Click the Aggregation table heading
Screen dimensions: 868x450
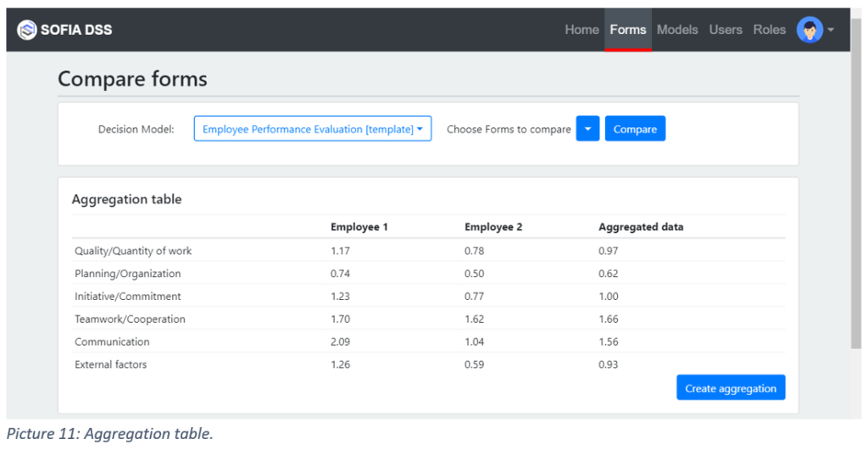click(x=127, y=199)
